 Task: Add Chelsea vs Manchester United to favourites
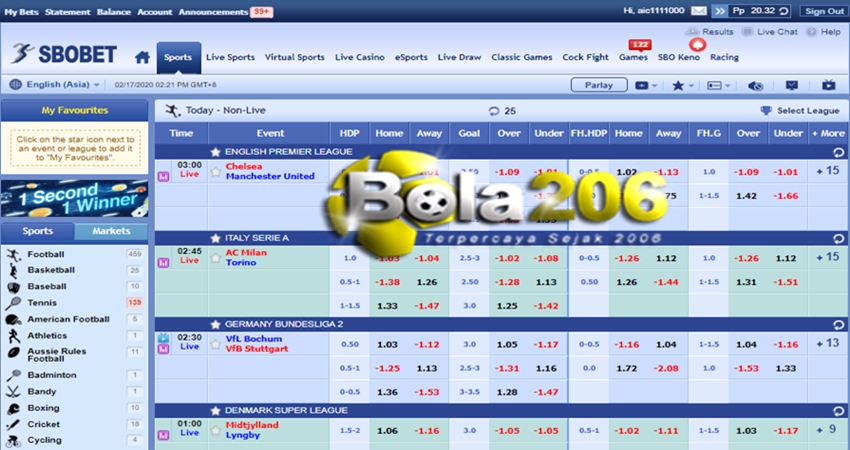tap(215, 171)
